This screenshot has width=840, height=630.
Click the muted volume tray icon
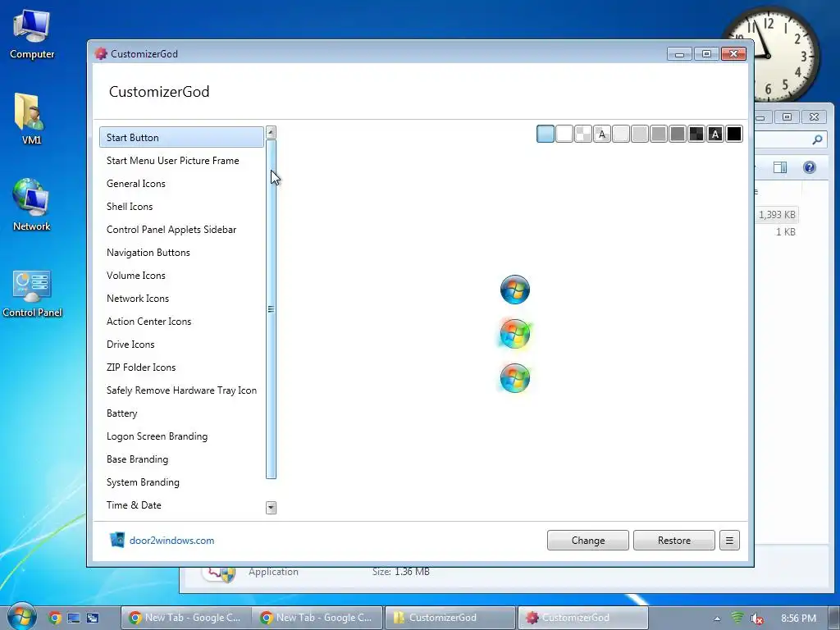click(756, 619)
